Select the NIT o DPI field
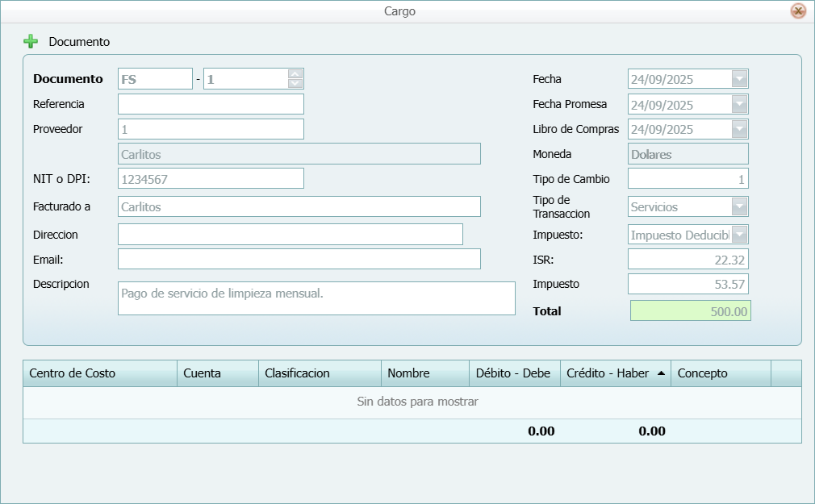The height and width of the screenshot is (504, 815). 211,179
